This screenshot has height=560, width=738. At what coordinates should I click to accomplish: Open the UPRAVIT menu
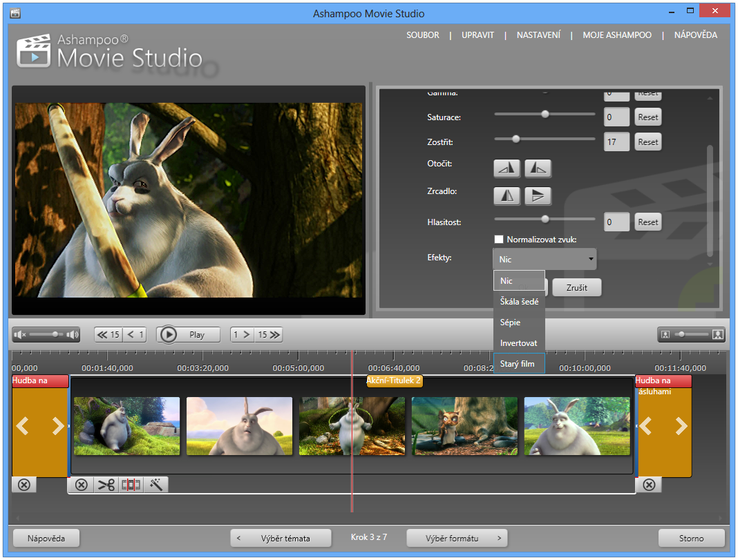pos(477,35)
